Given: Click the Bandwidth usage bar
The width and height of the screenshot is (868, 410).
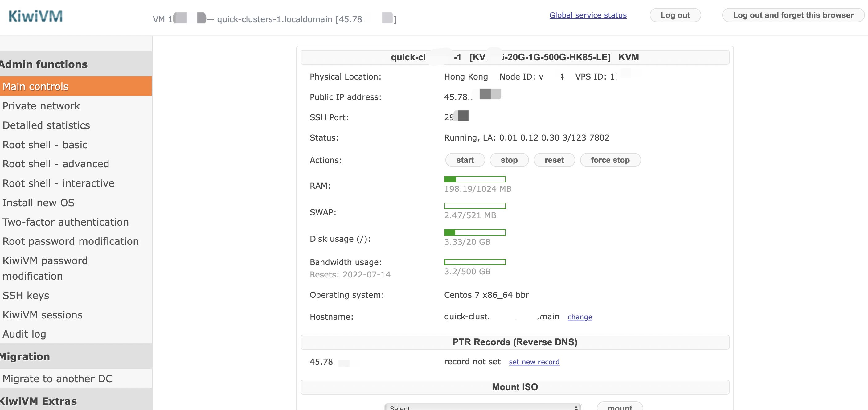Looking at the screenshot, I should tap(475, 262).
